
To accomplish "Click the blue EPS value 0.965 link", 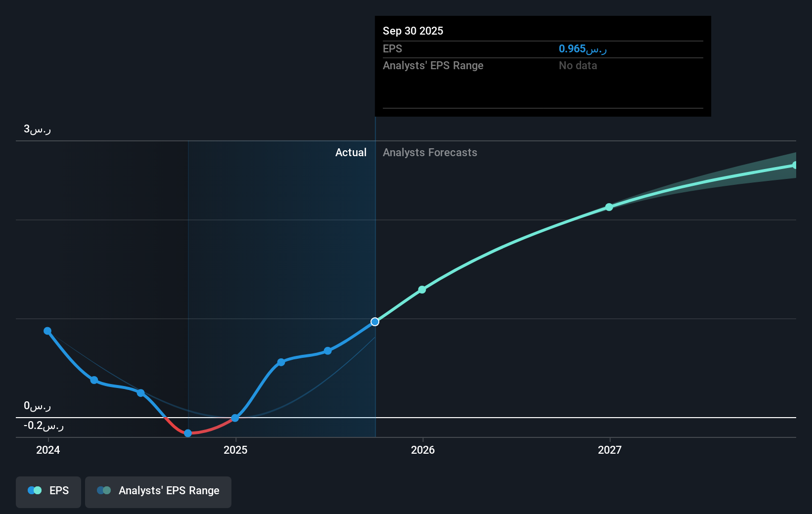I will [x=583, y=48].
